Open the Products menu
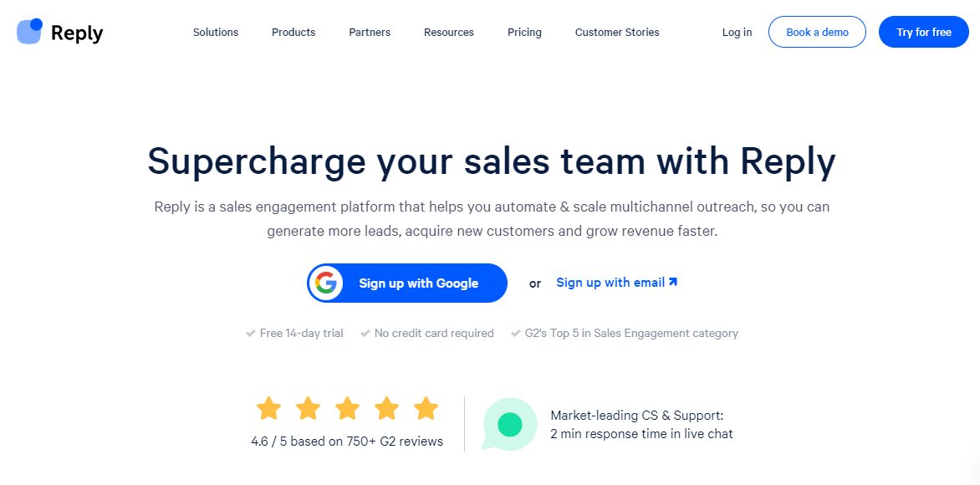 293,33
